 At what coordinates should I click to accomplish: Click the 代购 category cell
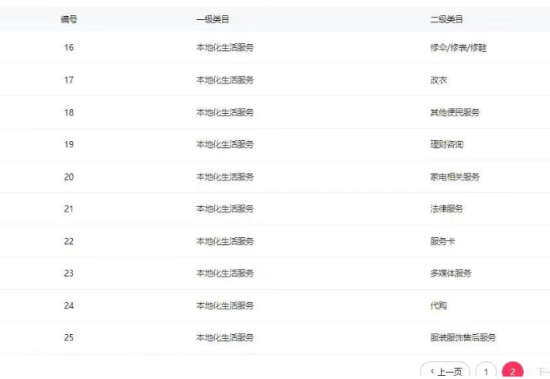pos(438,306)
